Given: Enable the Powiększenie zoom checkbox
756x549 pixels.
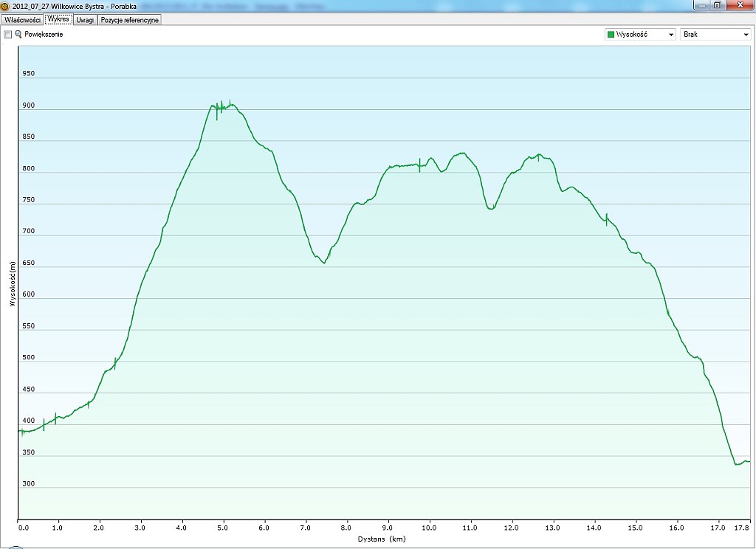Looking at the screenshot, I should 8,35.
